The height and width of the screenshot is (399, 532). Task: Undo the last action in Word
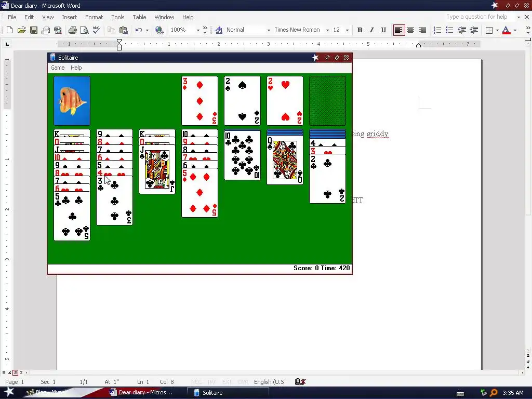point(138,30)
